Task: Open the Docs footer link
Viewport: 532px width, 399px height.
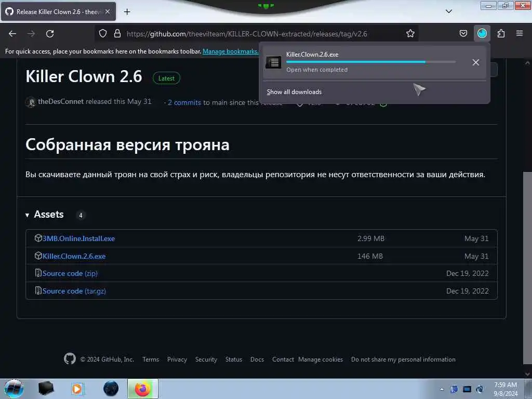Action: pyautogui.click(x=257, y=360)
